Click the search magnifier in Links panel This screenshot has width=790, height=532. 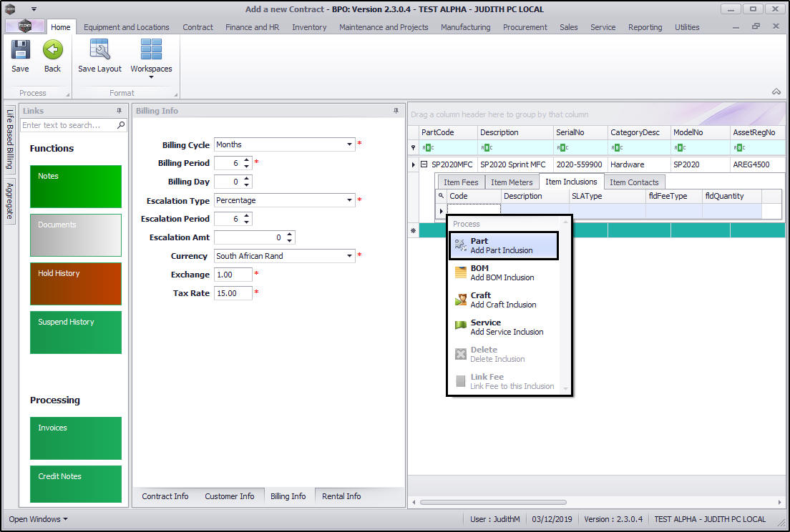(x=121, y=125)
